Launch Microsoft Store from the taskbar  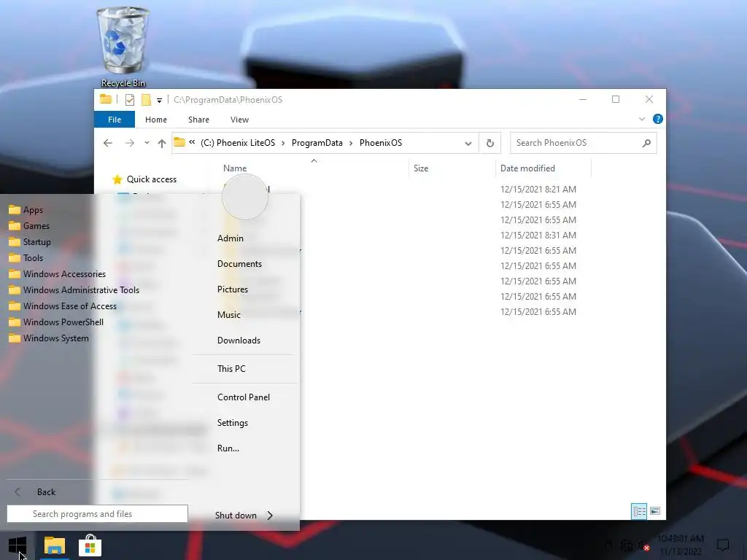click(90, 545)
